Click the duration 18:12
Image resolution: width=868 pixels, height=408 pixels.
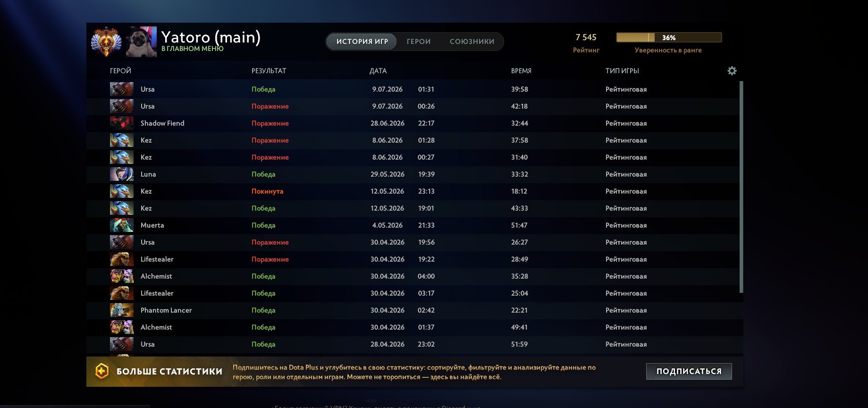[x=519, y=191]
